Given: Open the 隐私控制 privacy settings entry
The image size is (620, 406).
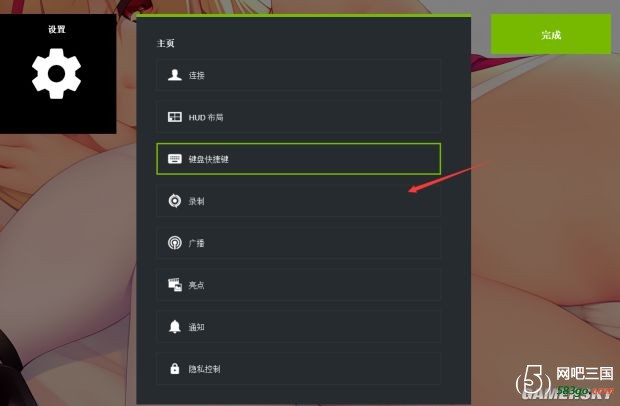Looking at the screenshot, I should tap(298, 368).
